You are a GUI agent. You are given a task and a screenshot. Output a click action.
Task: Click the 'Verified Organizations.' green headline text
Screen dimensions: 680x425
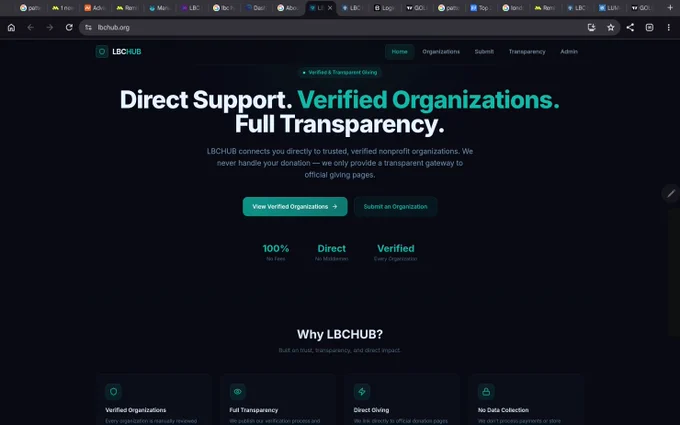pyautogui.click(x=428, y=100)
